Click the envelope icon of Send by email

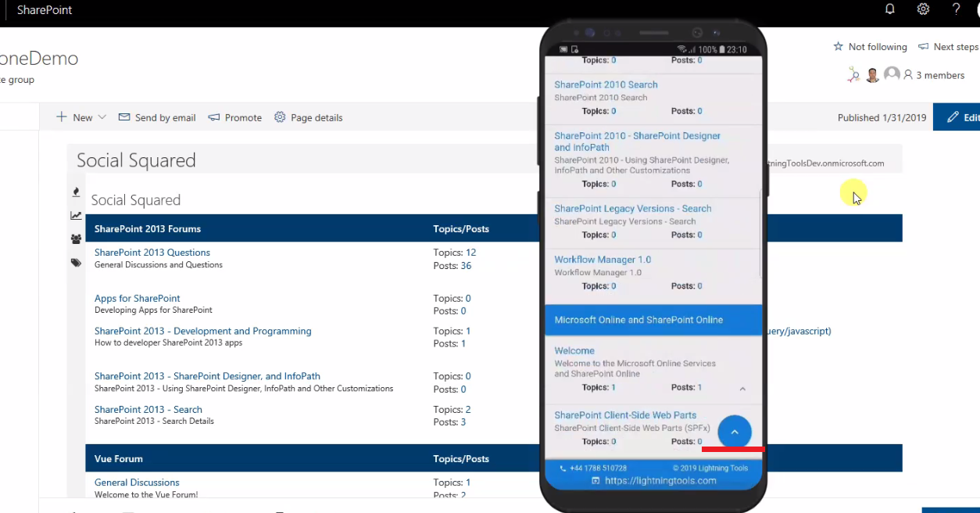coord(124,117)
